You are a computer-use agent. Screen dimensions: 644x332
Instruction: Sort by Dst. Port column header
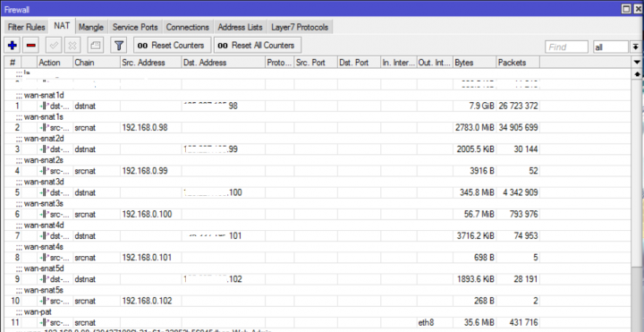(x=359, y=63)
